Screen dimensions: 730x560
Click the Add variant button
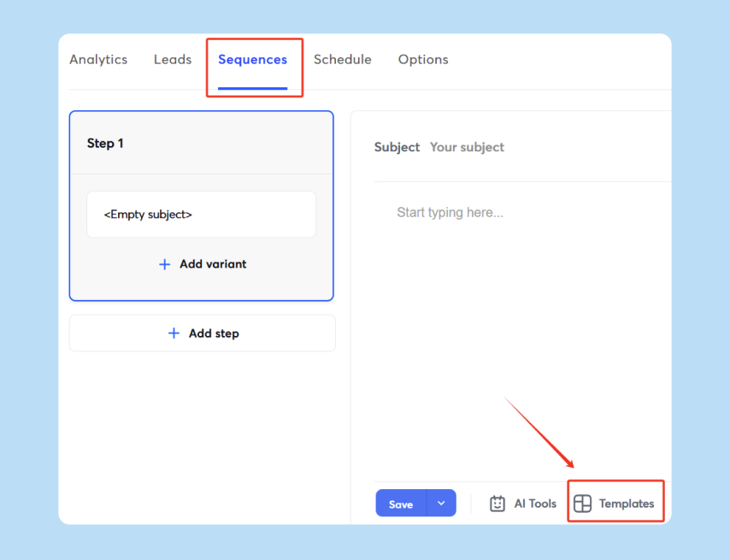tap(203, 264)
